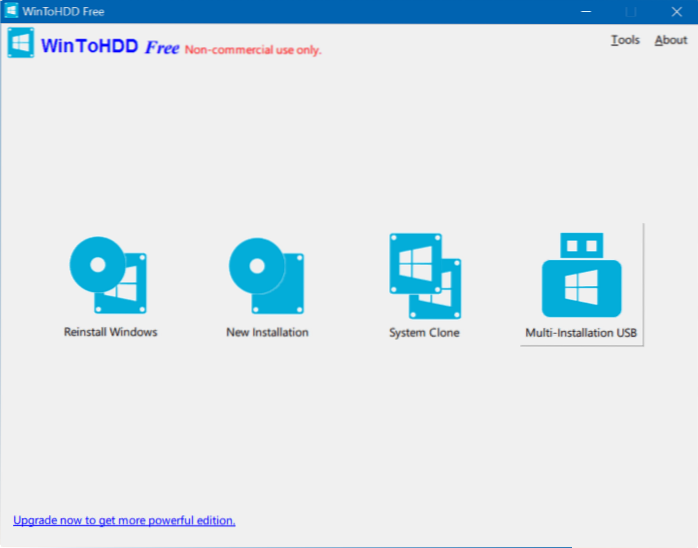Open the About menu
The image size is (698, 548).
(x=671, y=40)
